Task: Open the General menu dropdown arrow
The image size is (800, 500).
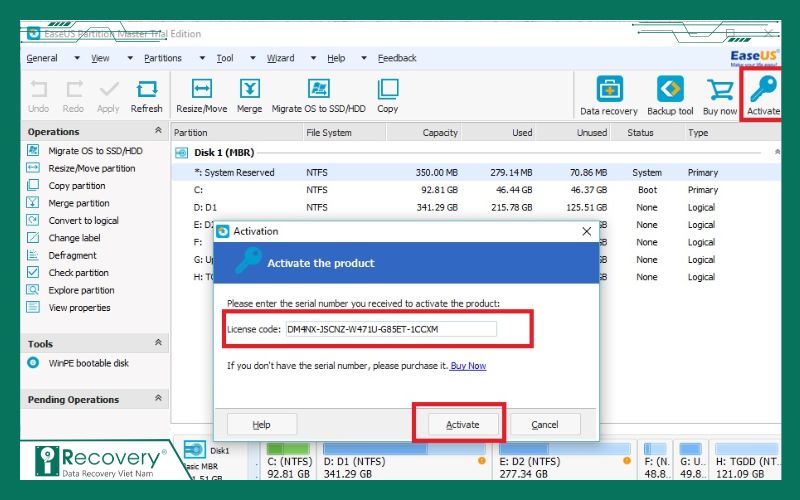Action: [77, 58]
